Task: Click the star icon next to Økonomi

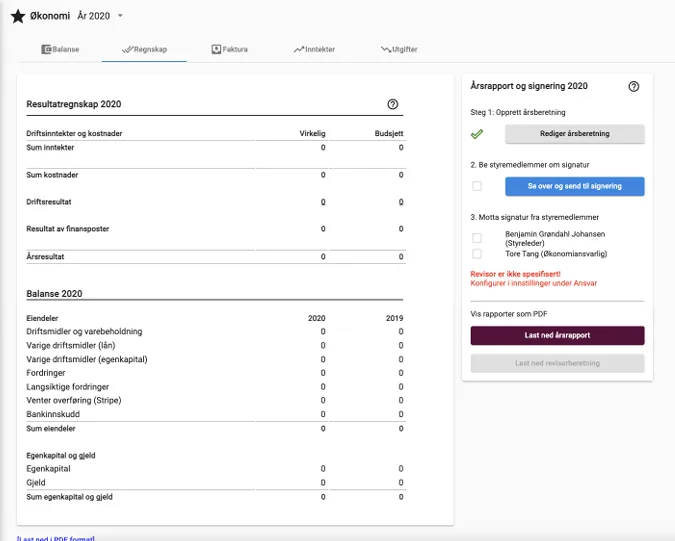Action: 18,16
